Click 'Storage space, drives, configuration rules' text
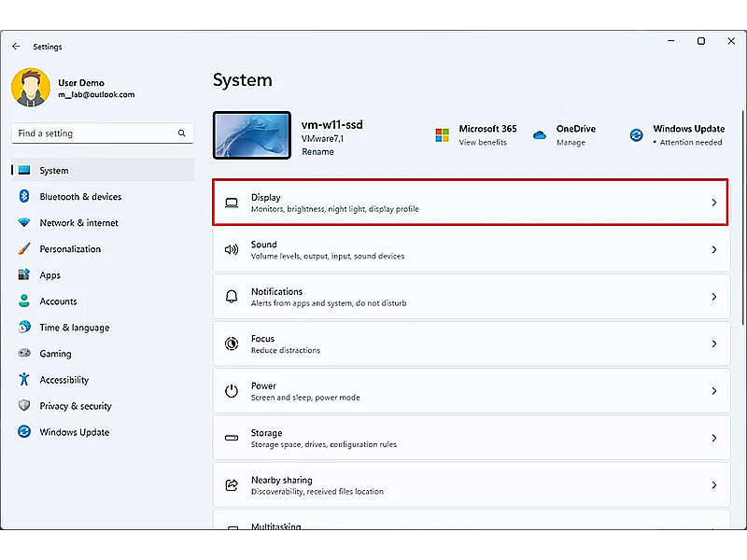Screen dimensions: 747x560 pyautogui.click(x=323, y=445)
